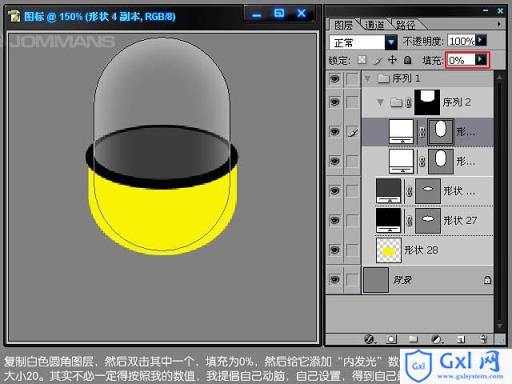The image size is (512, 384).
Task: Click the white thumbnail of the unselected 形 layer
Action: tap(401, 161)
